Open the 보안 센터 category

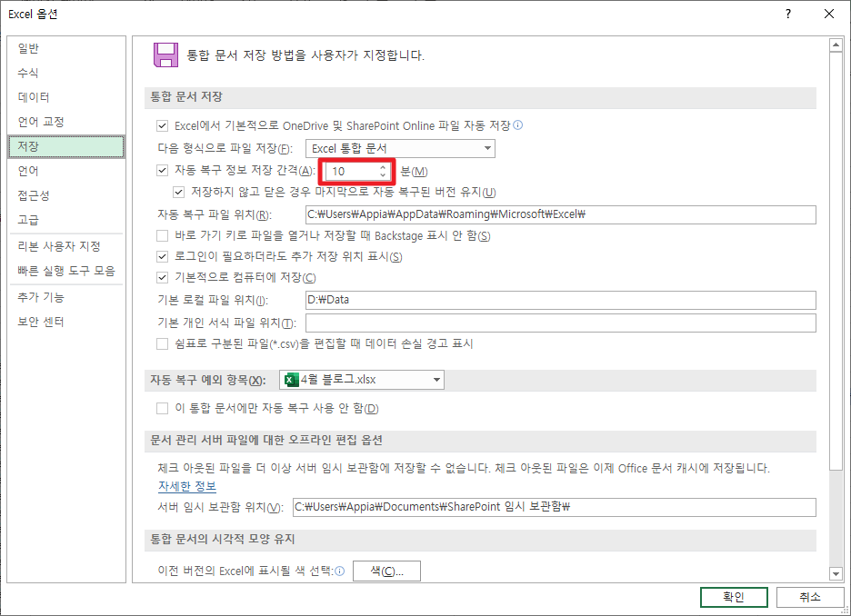point(66,322)
